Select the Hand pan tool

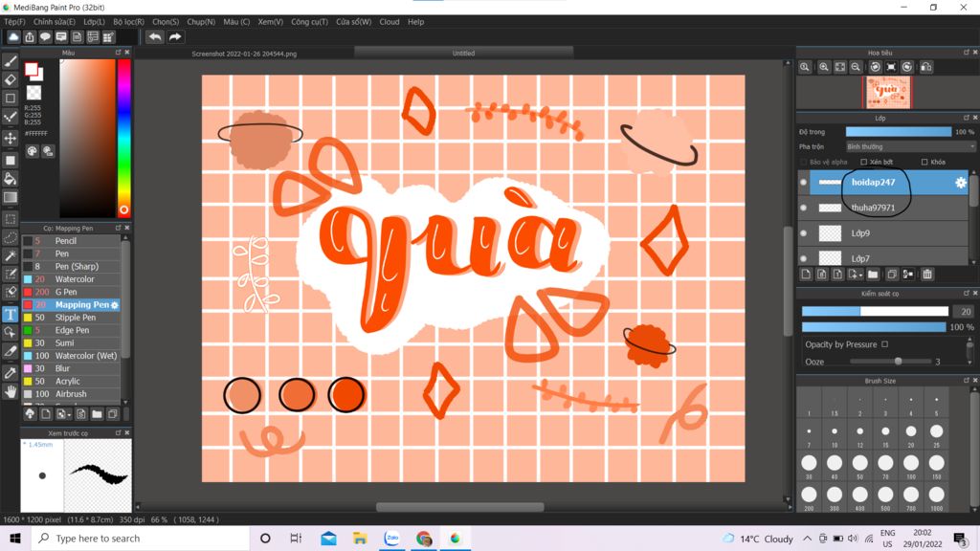pyautogui.click(x=10, y=391)
